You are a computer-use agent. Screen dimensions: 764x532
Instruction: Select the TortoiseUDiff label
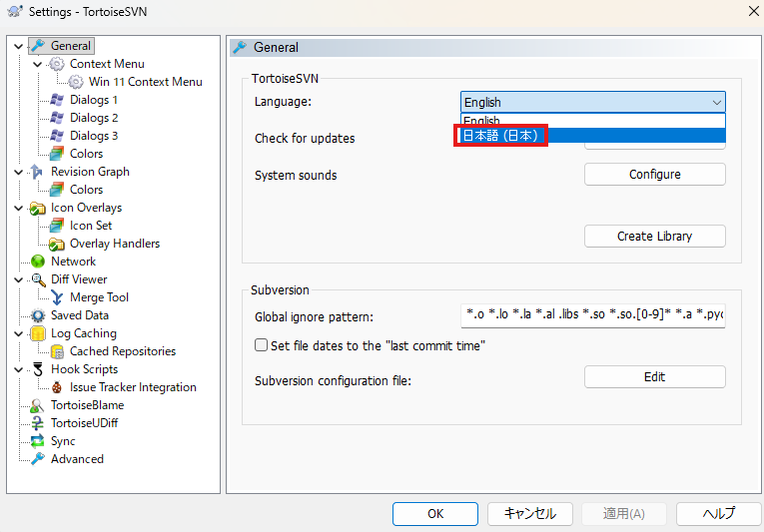(x=84, y=423)
